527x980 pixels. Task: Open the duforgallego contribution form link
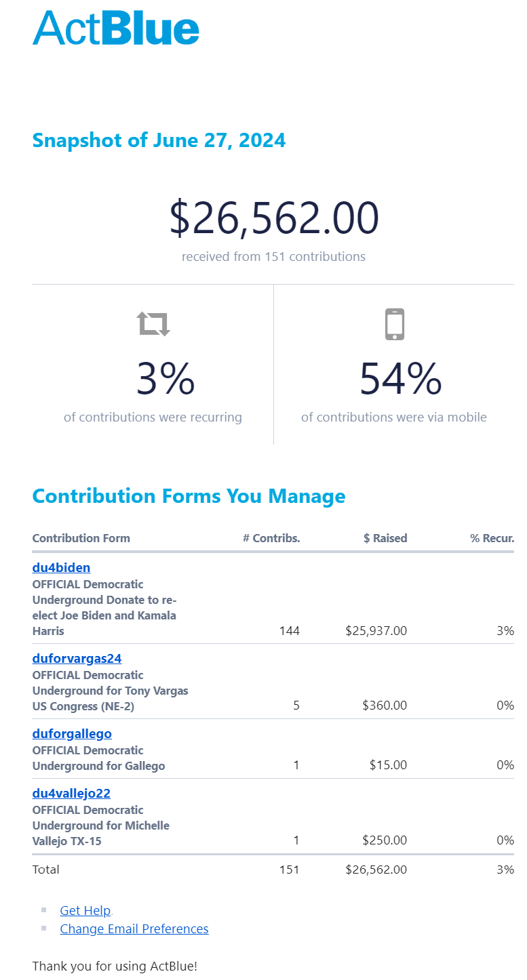[72, 733]
